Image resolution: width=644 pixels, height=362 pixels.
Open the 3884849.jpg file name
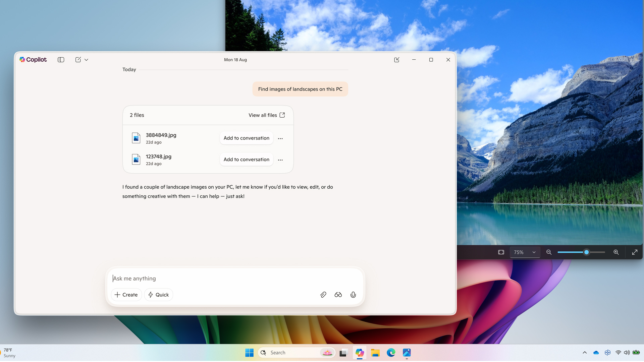point(161,135)
